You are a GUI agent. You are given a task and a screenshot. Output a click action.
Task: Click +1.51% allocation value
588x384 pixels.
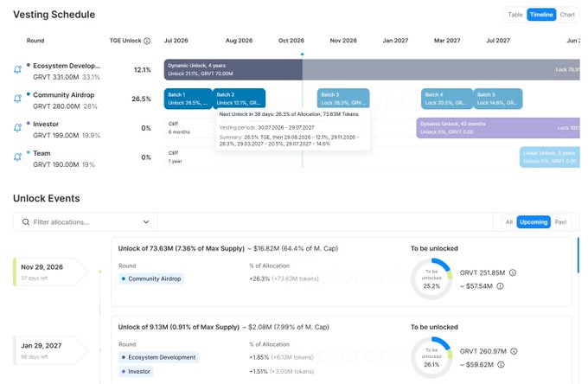[258, 371]
